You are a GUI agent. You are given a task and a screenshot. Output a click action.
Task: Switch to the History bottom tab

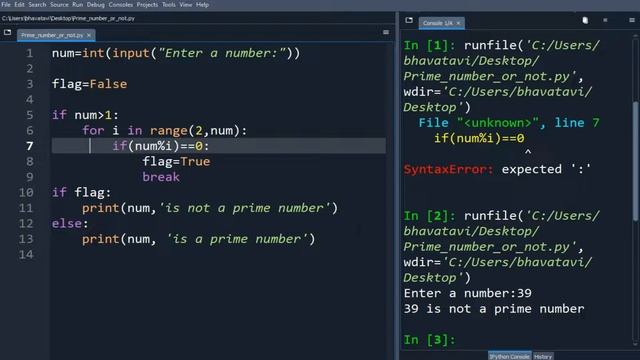tap(543, 356)
